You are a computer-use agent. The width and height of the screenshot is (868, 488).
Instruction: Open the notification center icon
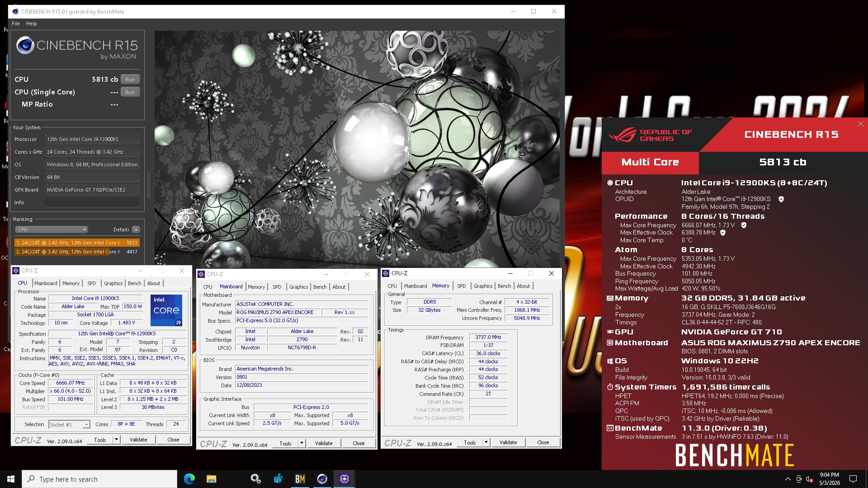[853, 479]
